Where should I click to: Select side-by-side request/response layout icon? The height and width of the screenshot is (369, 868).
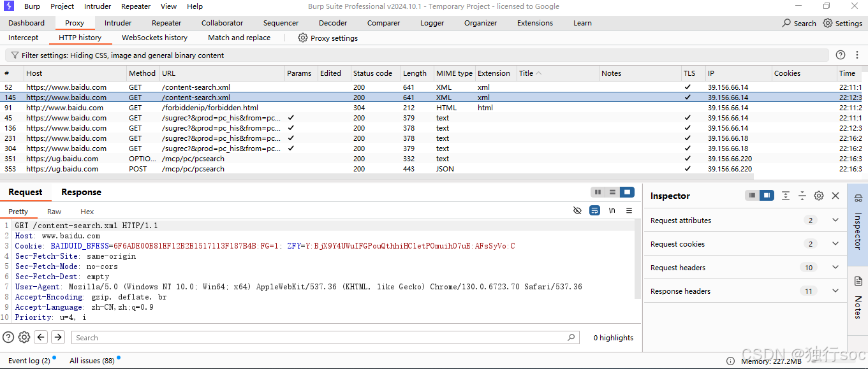(x=598, y=192)
